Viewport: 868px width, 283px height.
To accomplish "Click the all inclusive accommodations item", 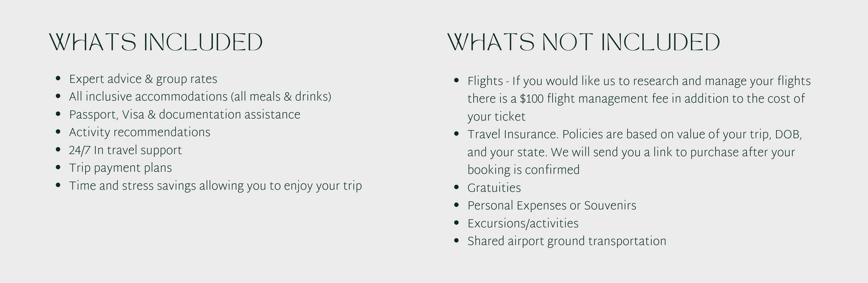I will [x=200, y=97].
